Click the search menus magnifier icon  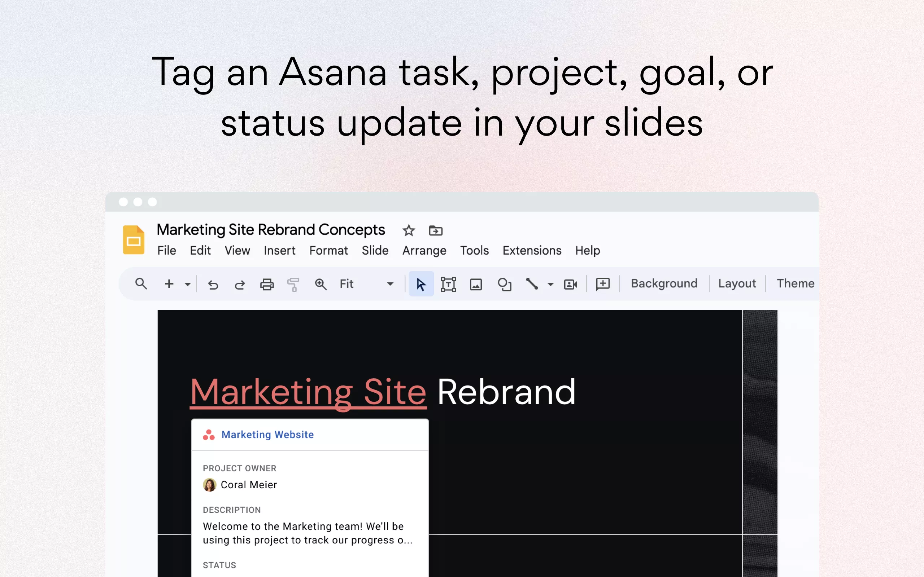[141, 284]
